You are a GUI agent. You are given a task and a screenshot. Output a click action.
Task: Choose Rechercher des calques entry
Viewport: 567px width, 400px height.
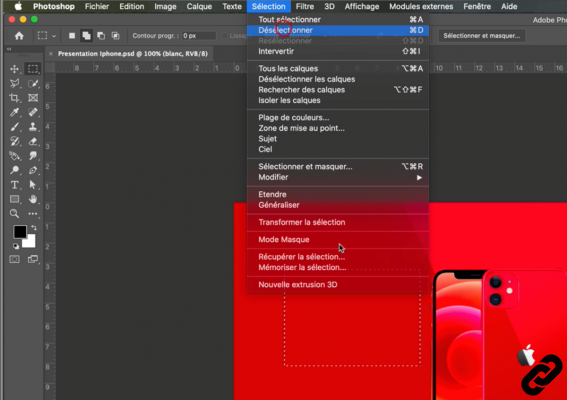click(338, 90)
